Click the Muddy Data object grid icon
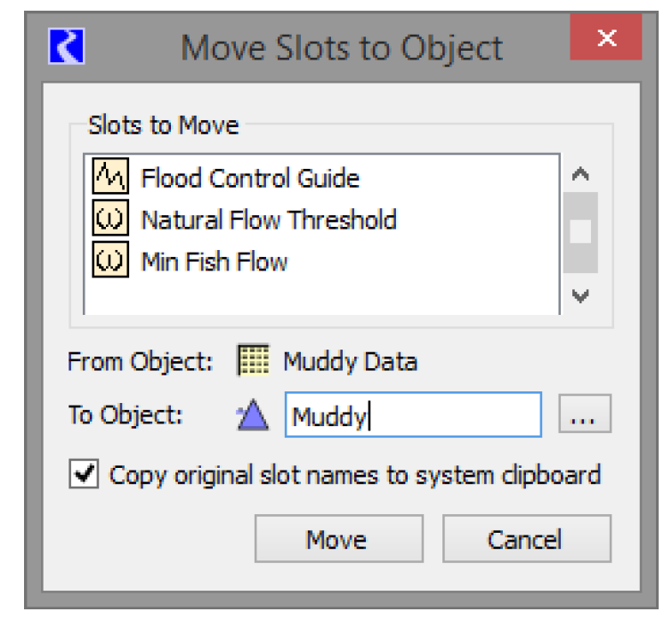This screenshot has height=636, width=672. tap(254, 362)
